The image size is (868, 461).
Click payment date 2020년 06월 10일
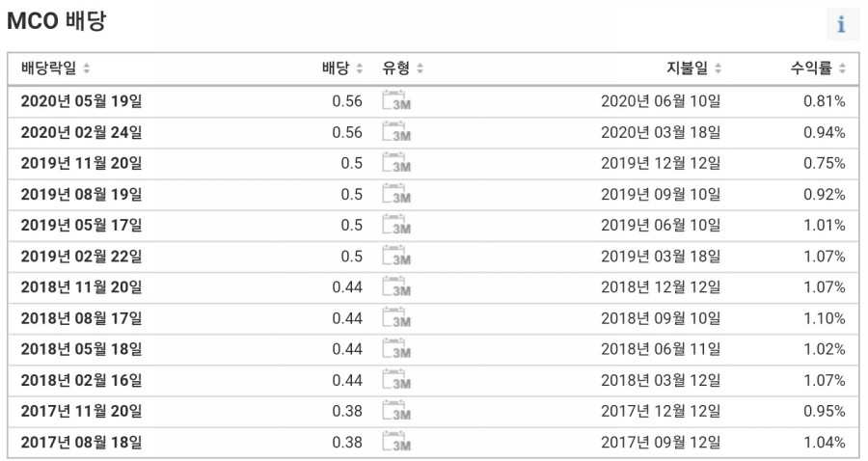661,100
